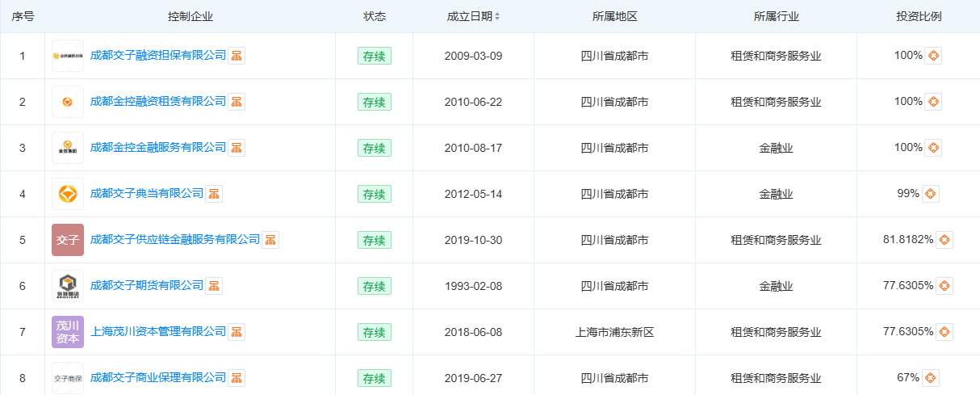Screen dimensions: 980x395
Task: Click 所属地区 column header
Action: [614, 16]
